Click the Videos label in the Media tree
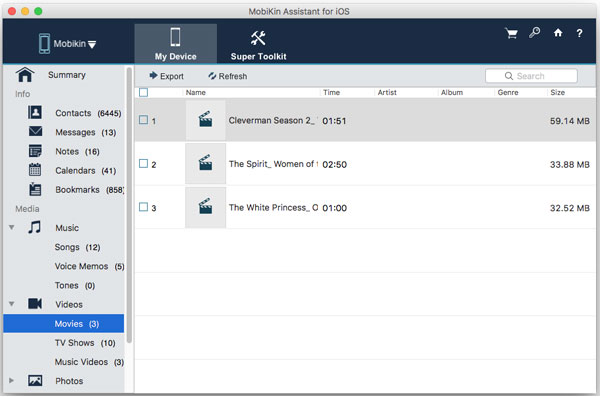600x397 pixels. tap(69, 304)
